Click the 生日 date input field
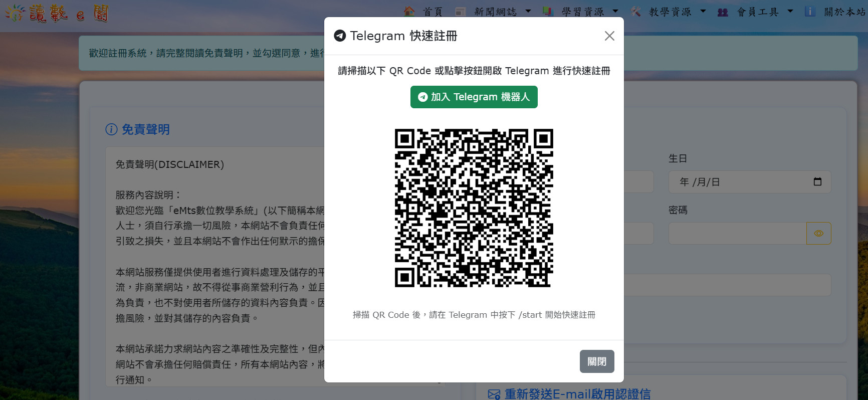Screen dimensions: 868x400 pos(742,182)
